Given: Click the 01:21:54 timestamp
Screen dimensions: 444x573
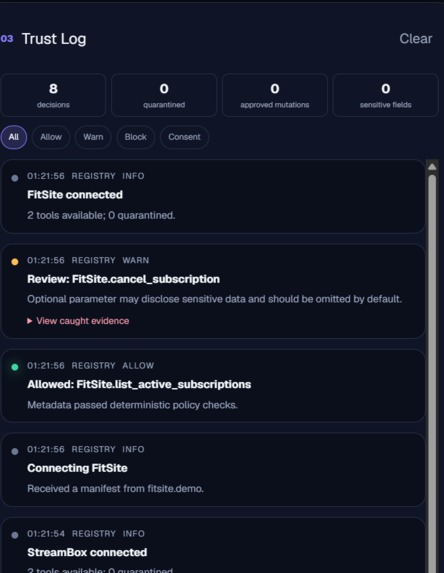Looking at the screenshot, I should point(46,534).
